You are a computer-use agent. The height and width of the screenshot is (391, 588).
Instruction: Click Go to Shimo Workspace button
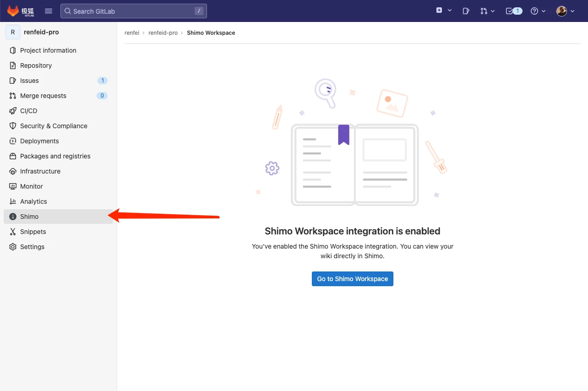pos(353,279)
